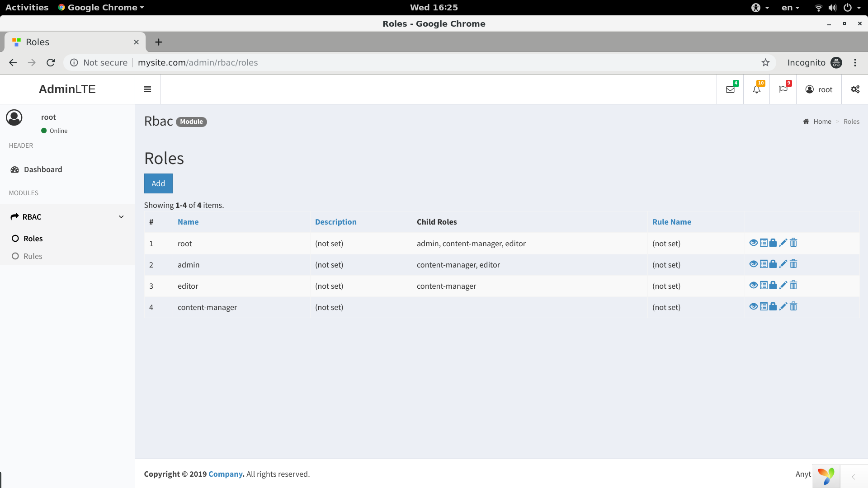The image size is (868, 488).
Task: Open the flag tasks icon
Action: [x=783, y=89]
